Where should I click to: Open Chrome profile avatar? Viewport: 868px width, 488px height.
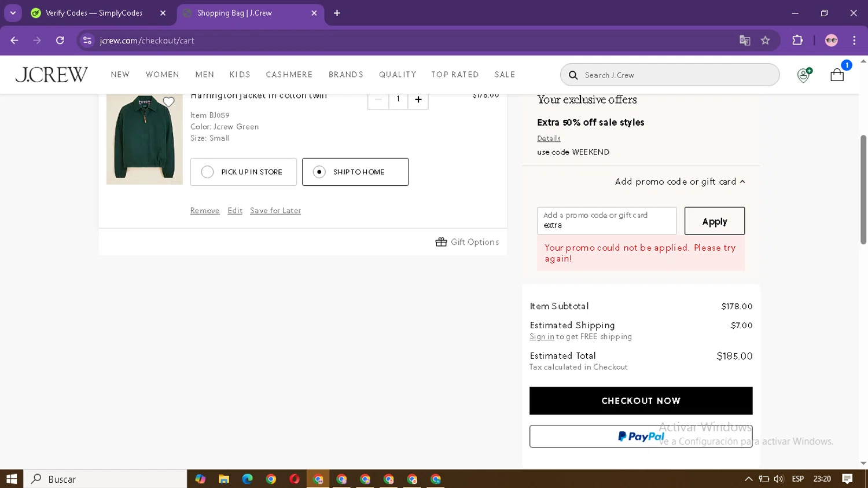click(x=832, y=41)
